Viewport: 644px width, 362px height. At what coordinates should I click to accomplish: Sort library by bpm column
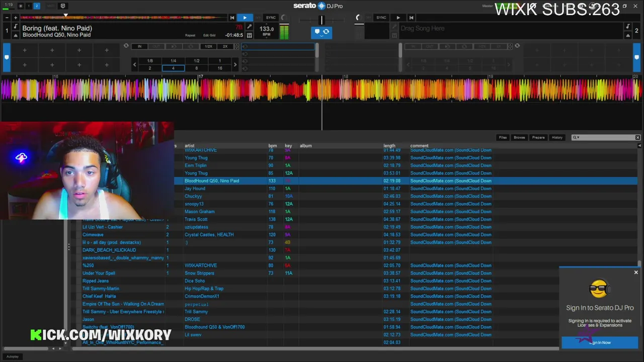click(272, 146)
